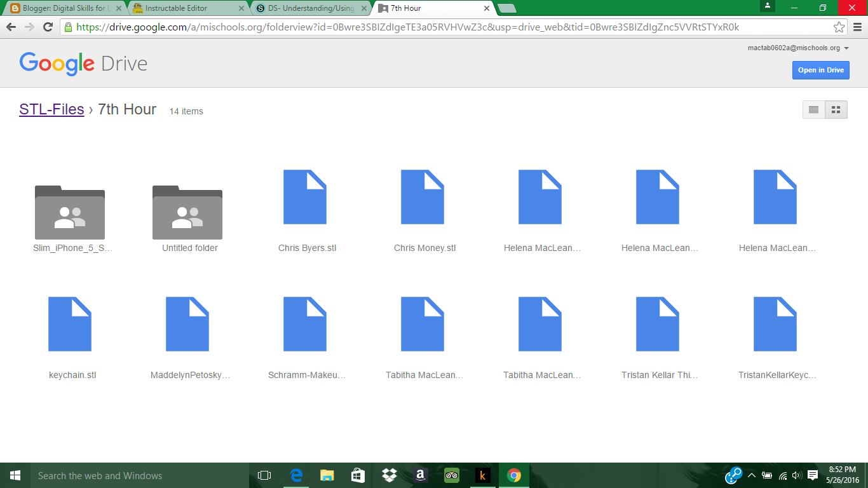This screenshot has width=868, height=488.
Task: Go back in browser history
Action: [11, 27]
